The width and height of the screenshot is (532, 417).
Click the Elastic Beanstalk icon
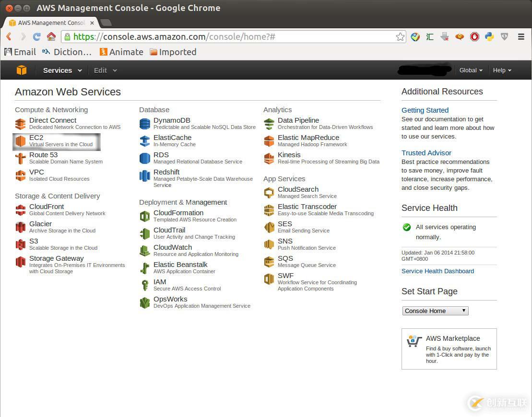(145, 268)
